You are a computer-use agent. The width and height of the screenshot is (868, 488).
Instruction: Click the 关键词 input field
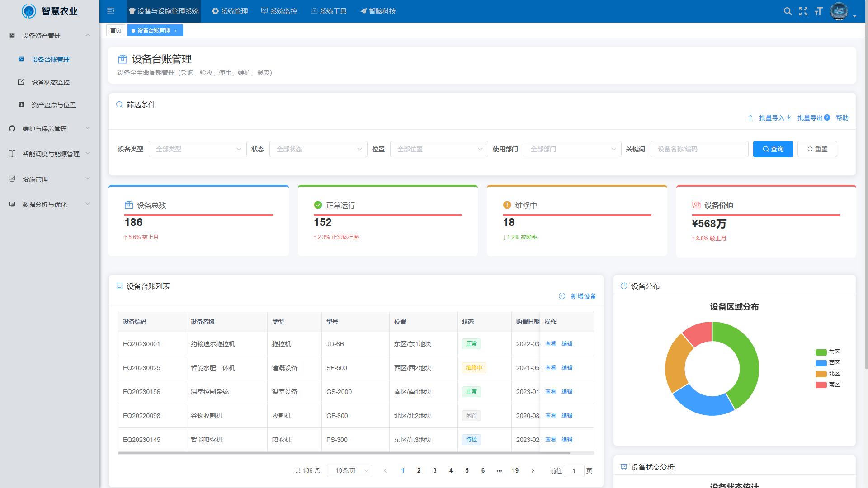click(x=699, y=149)
